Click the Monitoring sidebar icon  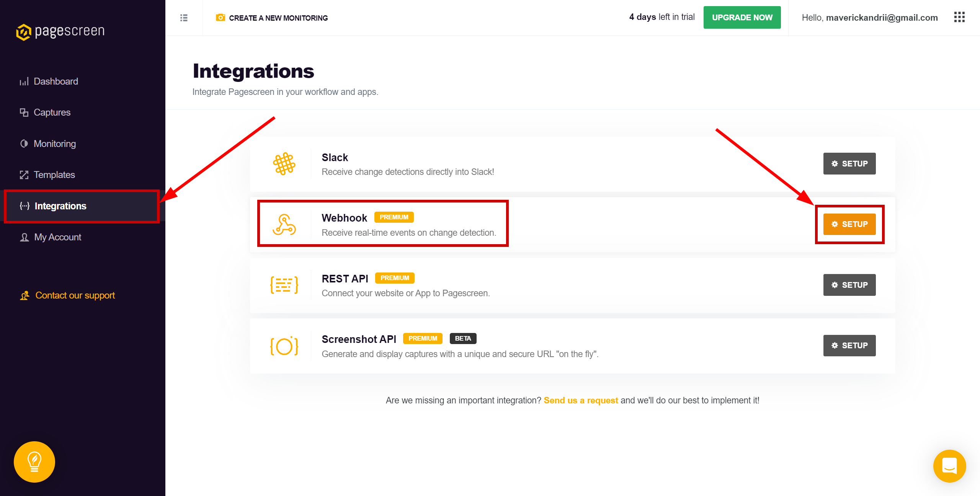point(23,144)
